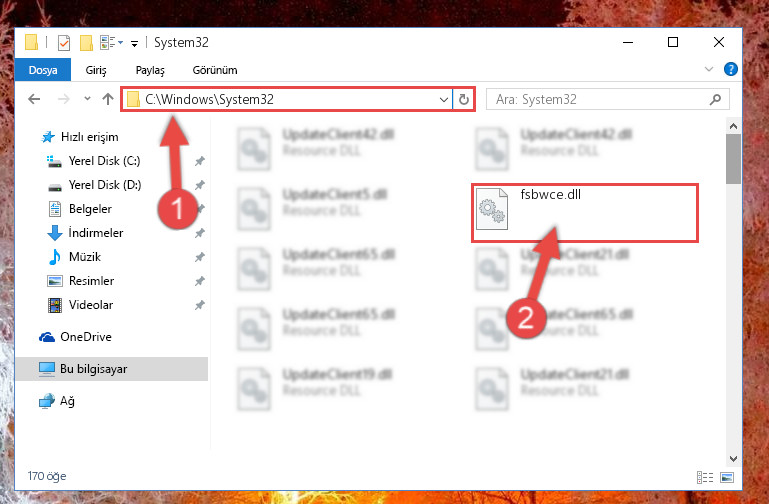Expand the address bar history dropdown
This screenshot has width=769, height=504.
tap(444, 100)
